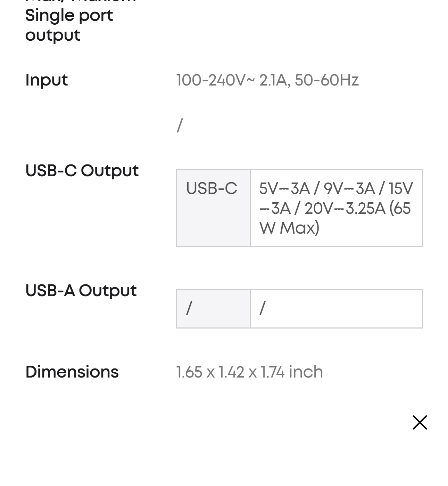Click the 'Dimensions' label
The width and height of the screenshot is (448, 486).
[72, 372]
